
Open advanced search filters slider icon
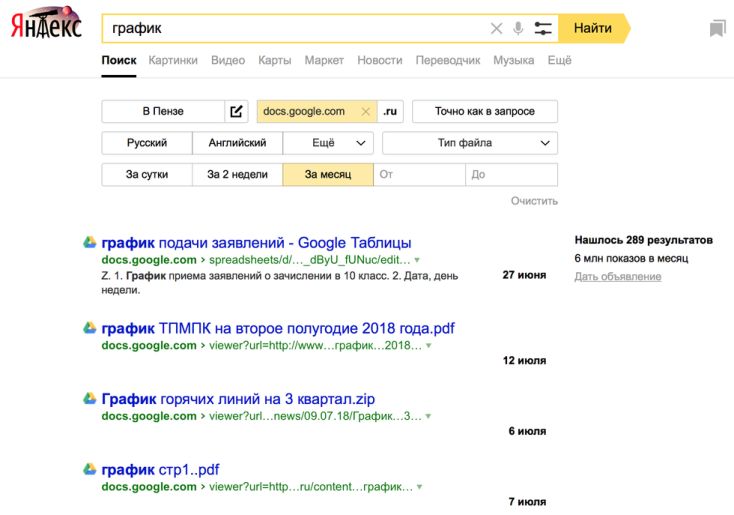click(543, 29)
